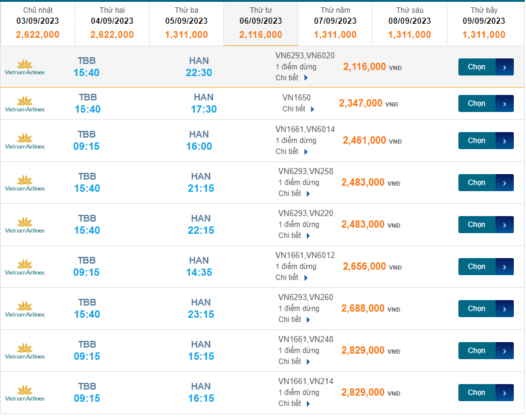The image size is (526, 420).
Task: Open Chi tiết for flight VN1661,VN248
Action: pyautogui.click(x=295, y=362)
